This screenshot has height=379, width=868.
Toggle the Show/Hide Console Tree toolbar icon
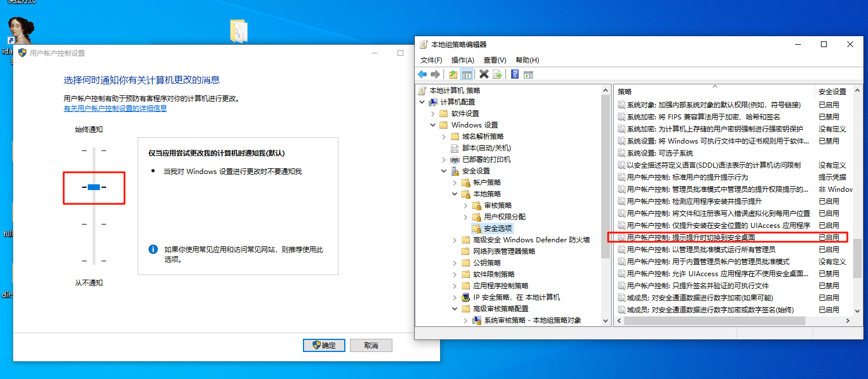tap(467, 74)
